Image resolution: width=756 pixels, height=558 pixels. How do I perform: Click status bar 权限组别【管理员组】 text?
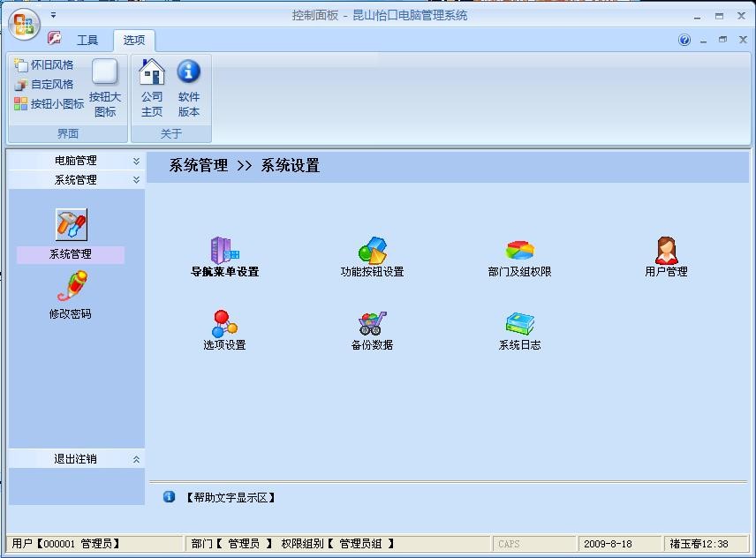[x=338, y=544]
